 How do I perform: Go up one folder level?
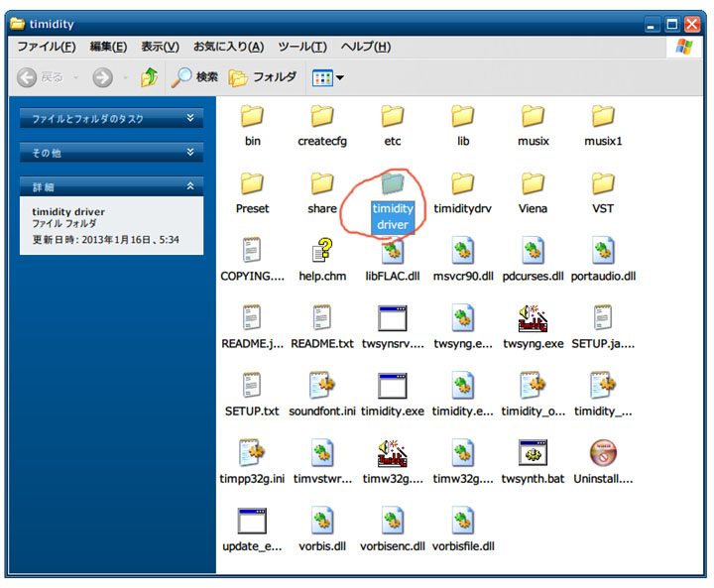149,77
